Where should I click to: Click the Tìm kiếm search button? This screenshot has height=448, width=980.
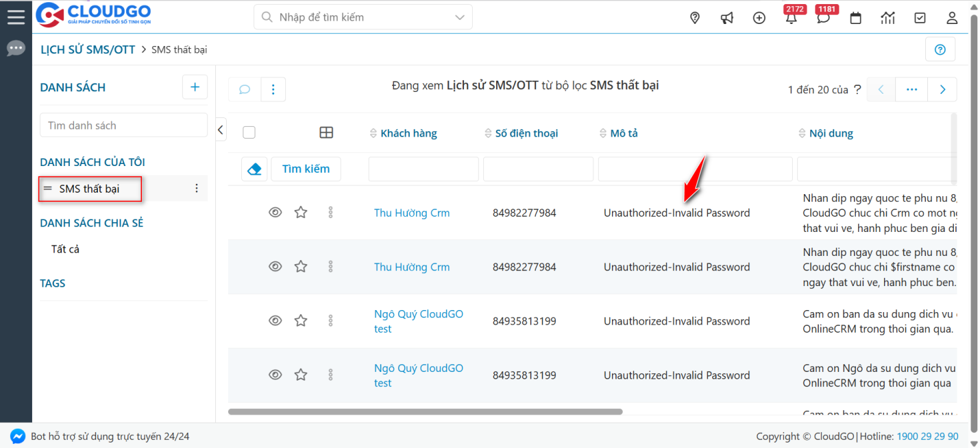click(x=306, y=168)
